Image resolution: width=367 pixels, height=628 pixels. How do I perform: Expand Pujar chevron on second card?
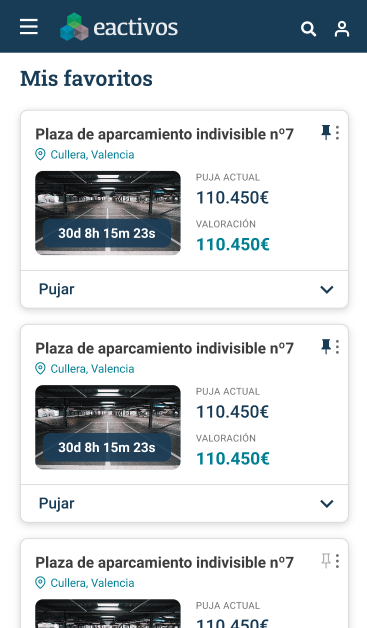[327, 503]
